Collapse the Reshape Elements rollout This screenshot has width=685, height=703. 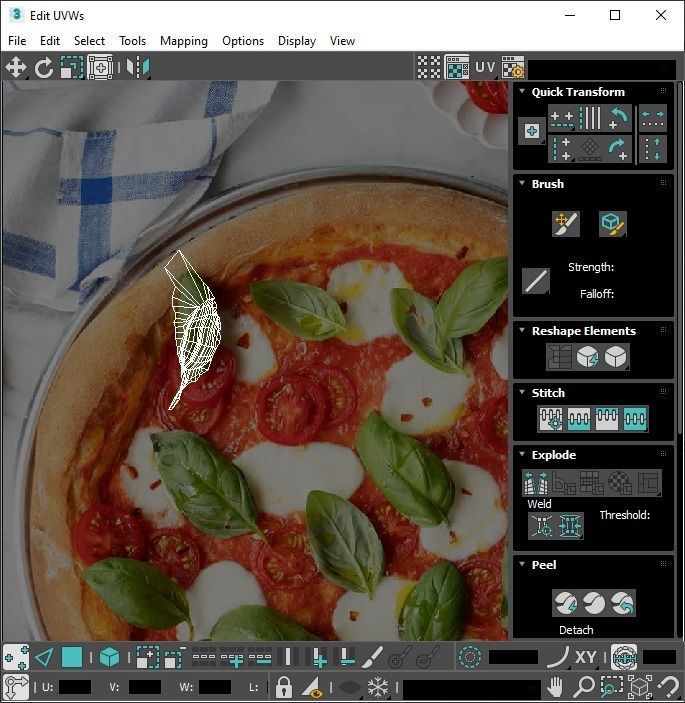coord(522,330)
